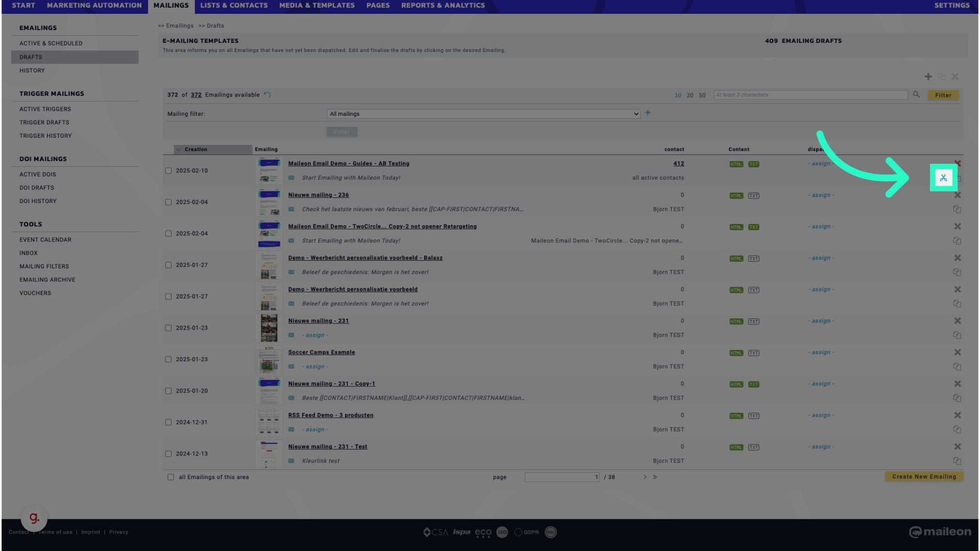Delete the Soccer Camps Example draft

[x=958, y=352]
